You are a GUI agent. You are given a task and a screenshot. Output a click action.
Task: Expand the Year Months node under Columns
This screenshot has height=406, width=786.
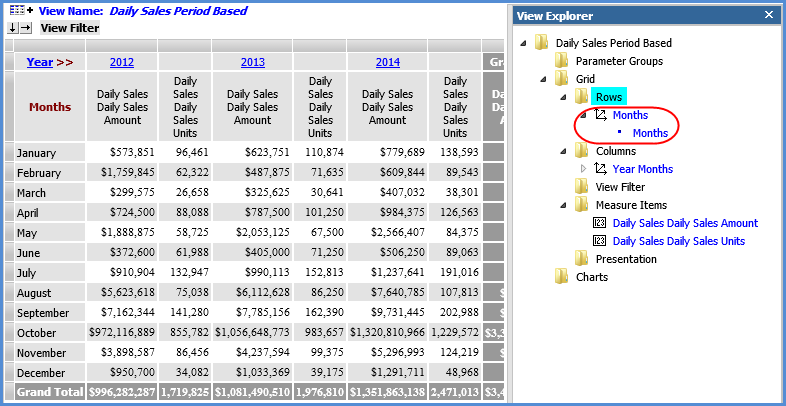click(x=584, y=169)
